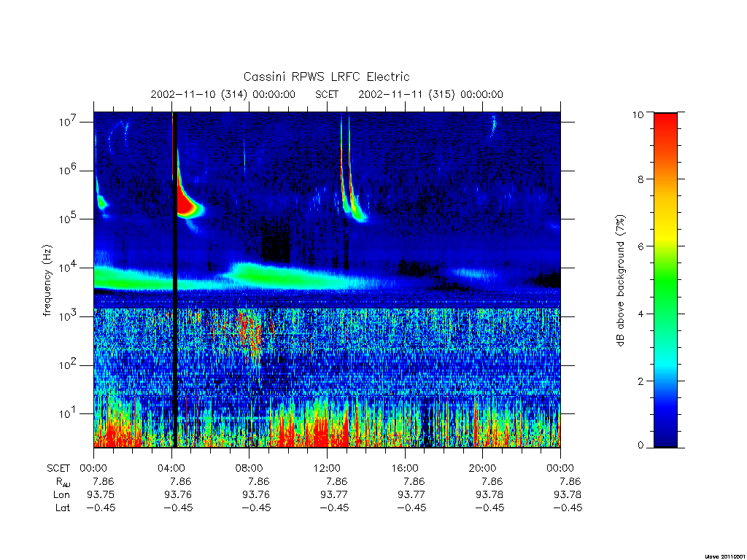747x560 pixels.
Task: Click the color bar scale value 0
Action: coord(640,446)
